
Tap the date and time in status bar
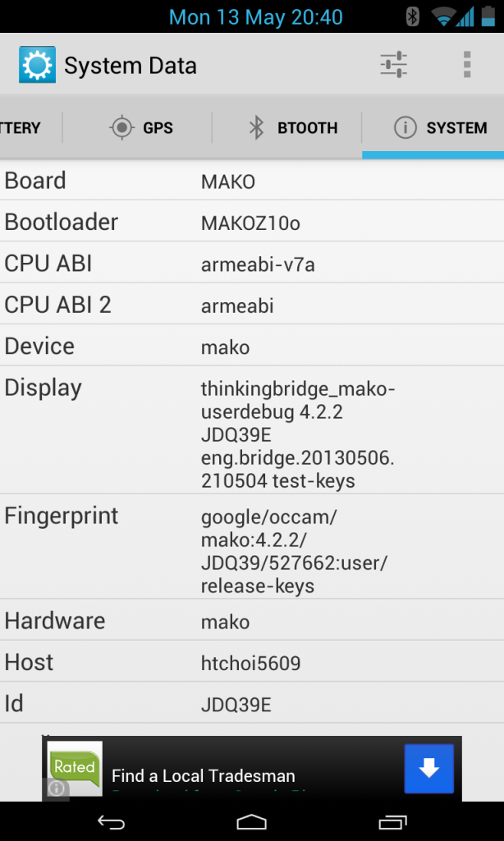tap(255, 16)
